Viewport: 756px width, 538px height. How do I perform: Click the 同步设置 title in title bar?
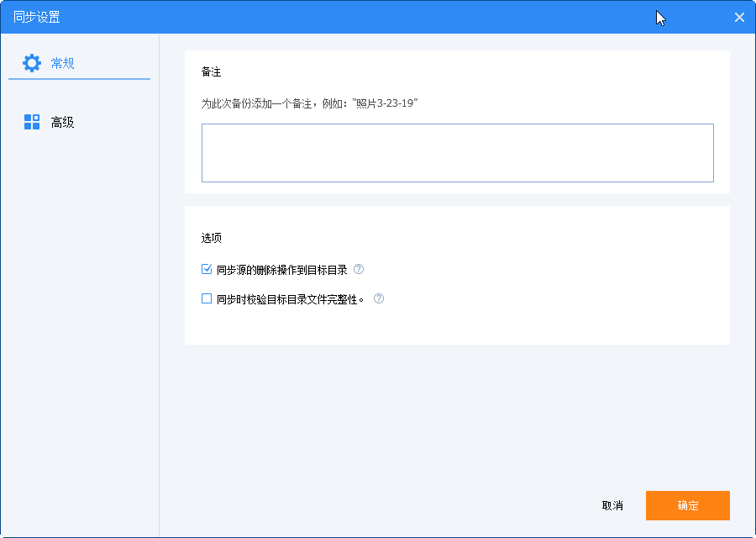pyautogui.click(x=37, y=17)
